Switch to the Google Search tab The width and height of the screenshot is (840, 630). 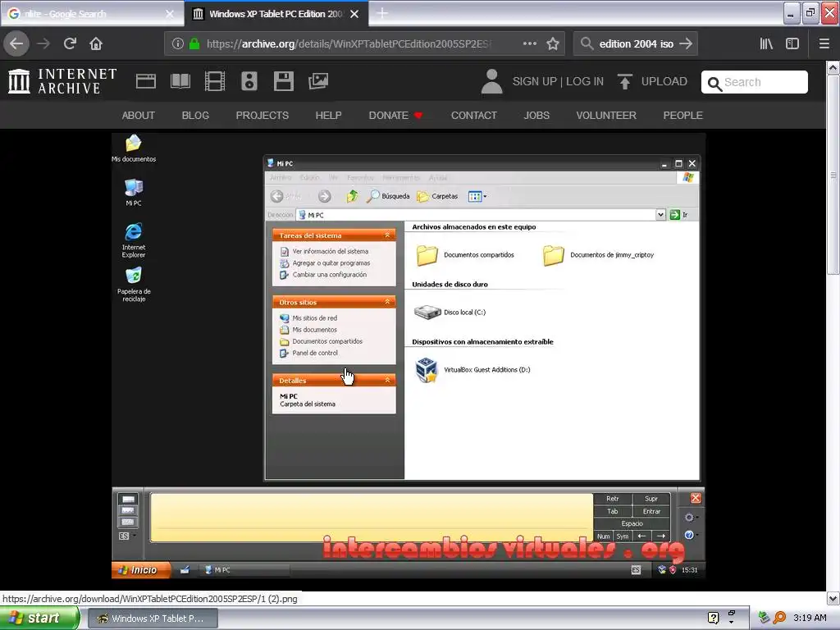click(92, 14)
